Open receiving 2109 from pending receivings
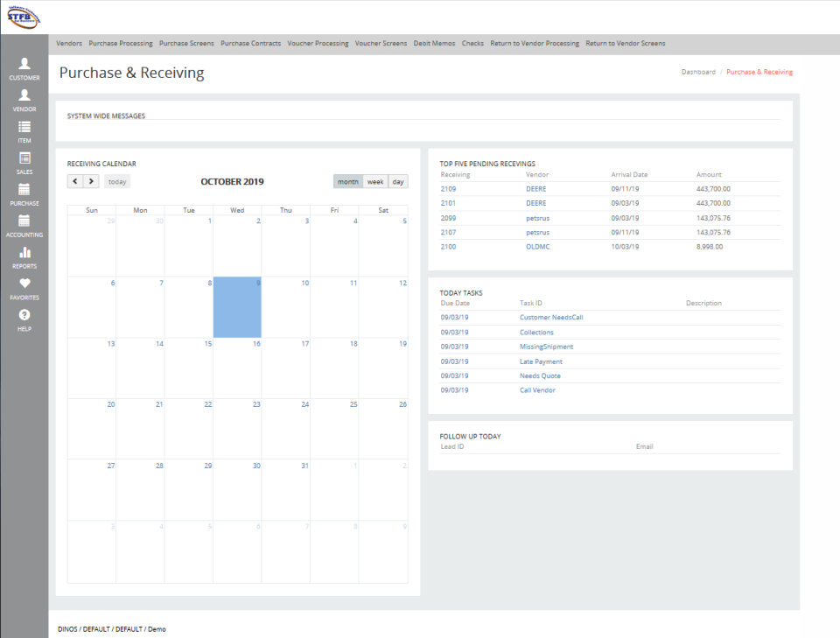 448,188
